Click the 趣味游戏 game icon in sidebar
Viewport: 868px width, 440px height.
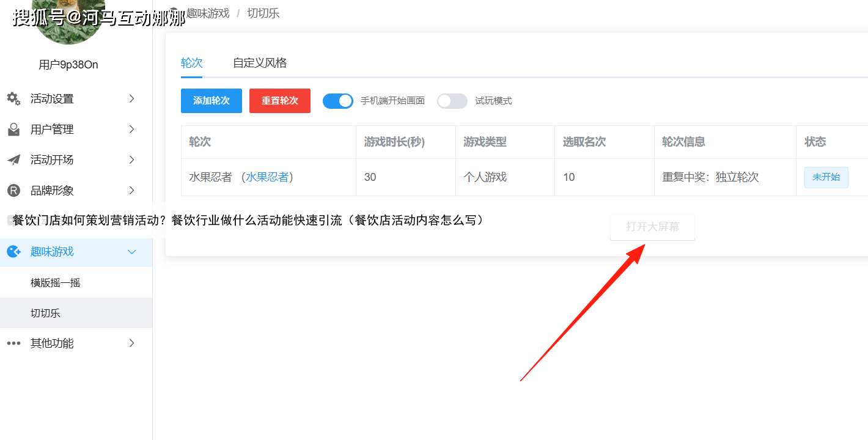click(x=13, y=251)
